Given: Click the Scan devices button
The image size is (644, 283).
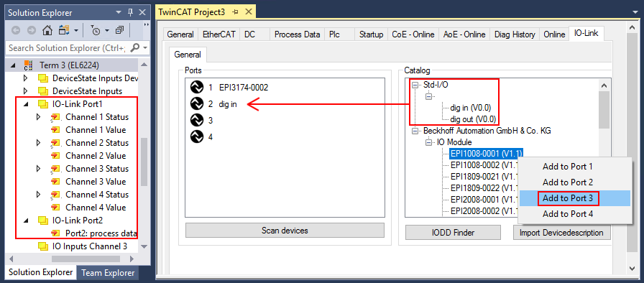Looking at the screenshot, I should pos(285,231).
